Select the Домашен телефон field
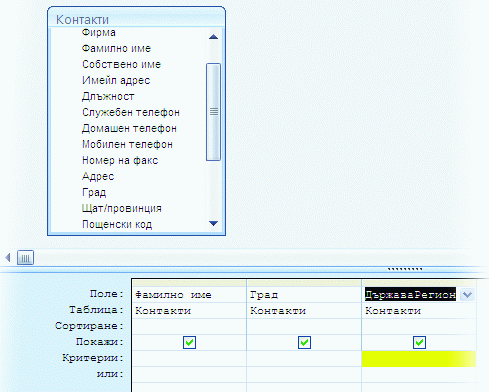Viewport: 489px width, 392px height. click(129, 128)
